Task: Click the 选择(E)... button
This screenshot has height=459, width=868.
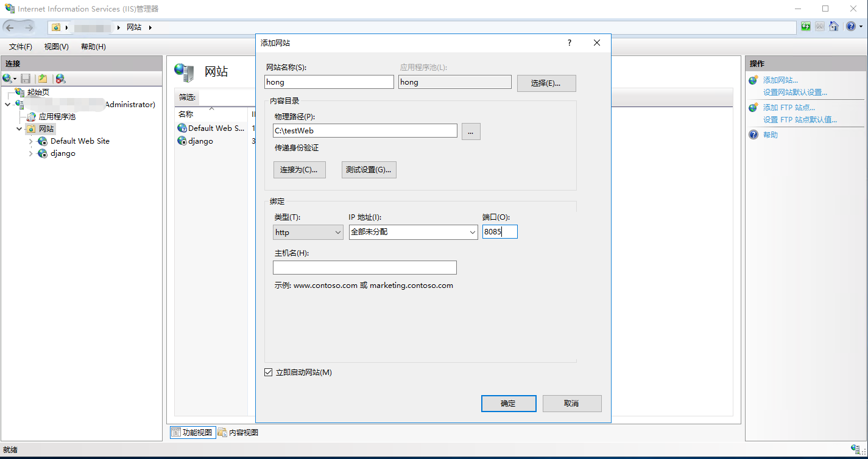Action: pyautogui.click(x=546, y=83)
